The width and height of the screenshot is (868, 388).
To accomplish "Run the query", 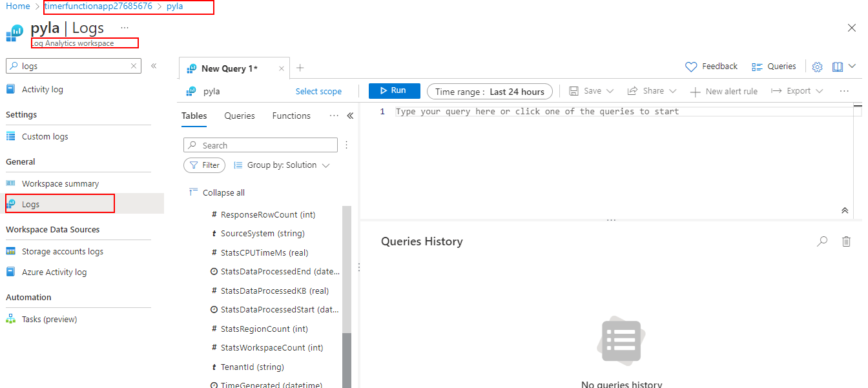I will tap(394, 91).
